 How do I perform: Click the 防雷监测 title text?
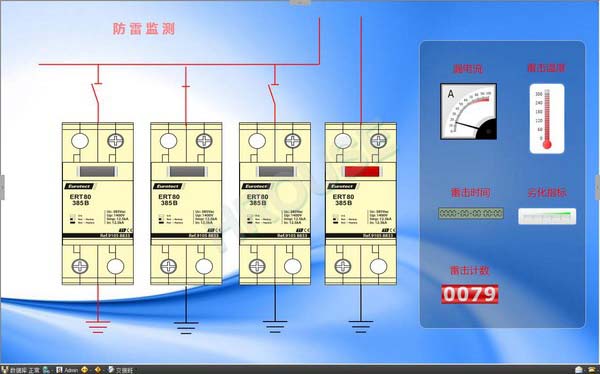click(x=144, y=29)
